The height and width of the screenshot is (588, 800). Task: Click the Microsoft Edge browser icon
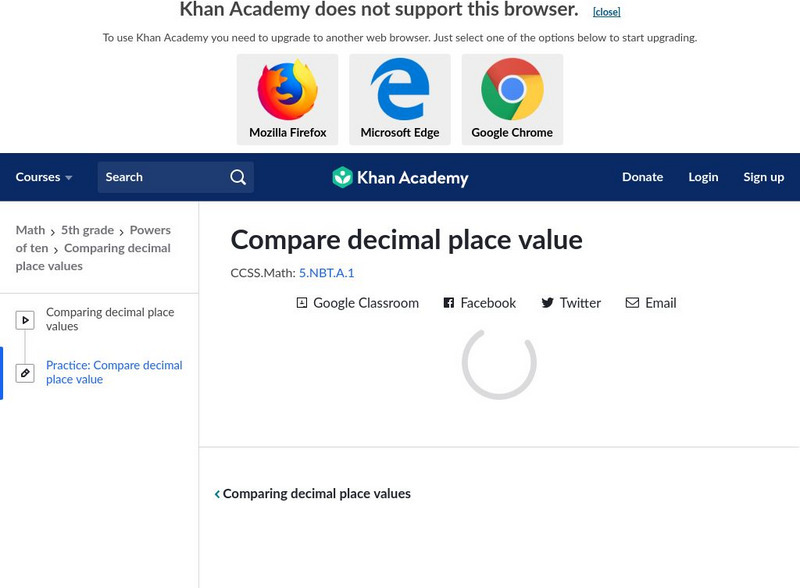coord(400,90)
